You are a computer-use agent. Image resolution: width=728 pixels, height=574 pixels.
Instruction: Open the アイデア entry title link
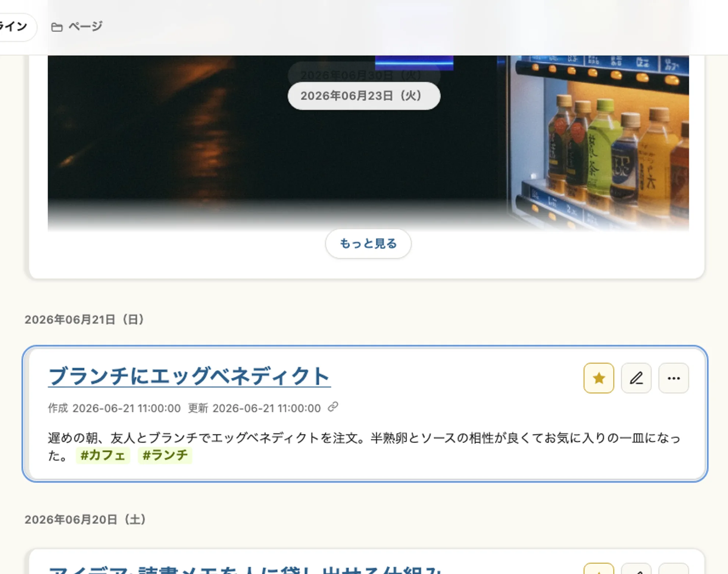[x=245, y=570]
